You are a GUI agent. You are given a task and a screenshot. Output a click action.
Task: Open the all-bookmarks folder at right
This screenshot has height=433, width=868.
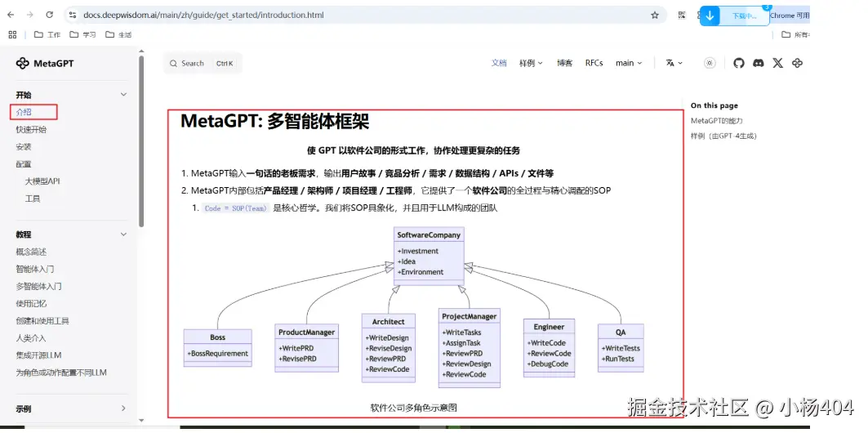pyautogui.click(x=795, y=34)
